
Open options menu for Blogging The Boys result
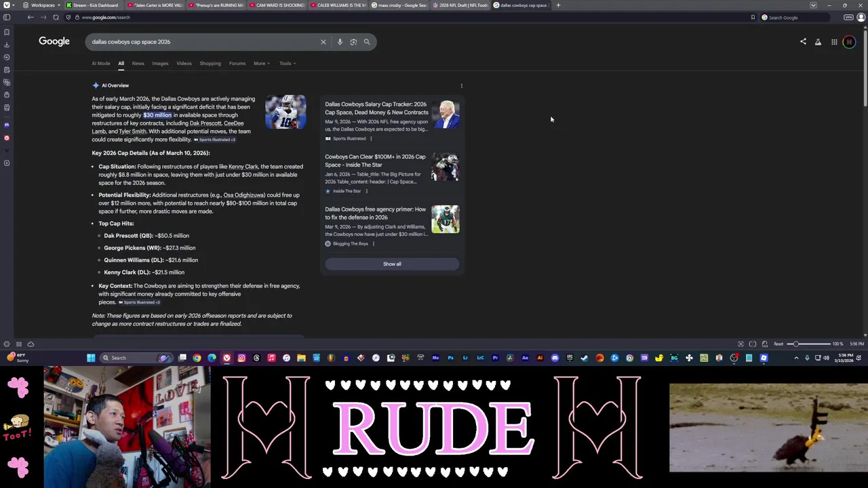374,244
